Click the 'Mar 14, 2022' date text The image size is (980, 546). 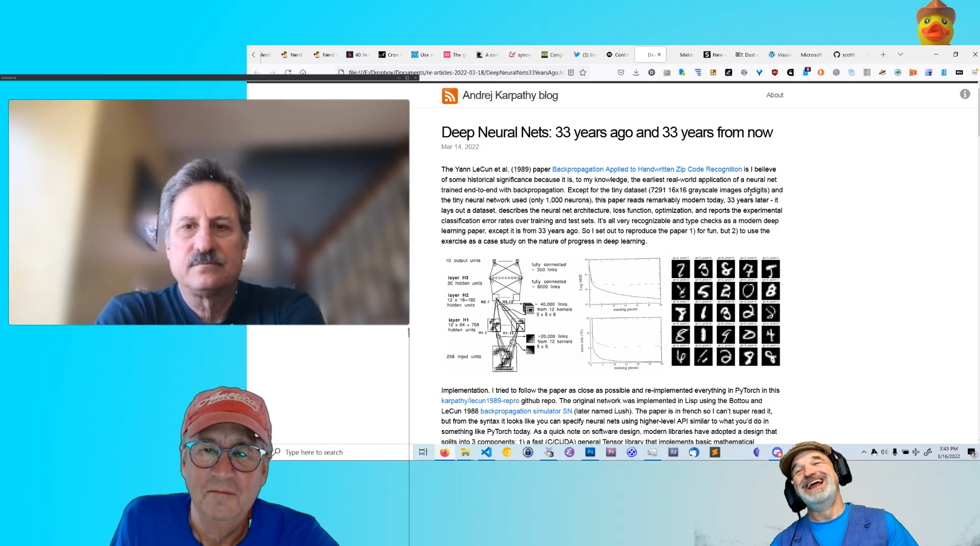click(460, 147)
